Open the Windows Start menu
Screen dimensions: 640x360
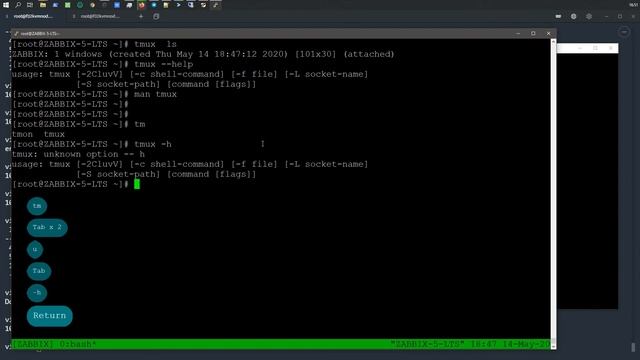tap(6, 5)
